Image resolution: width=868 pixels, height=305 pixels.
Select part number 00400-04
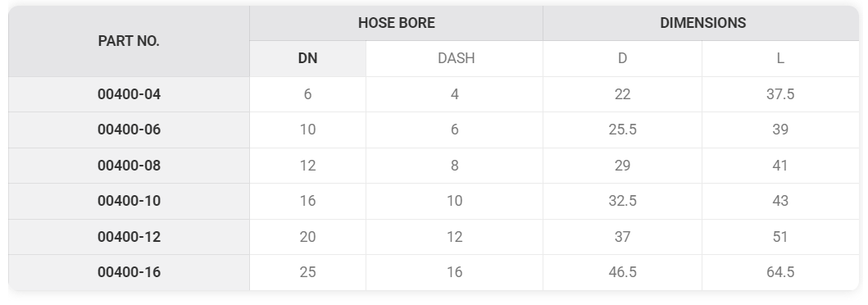coord(129,94)
